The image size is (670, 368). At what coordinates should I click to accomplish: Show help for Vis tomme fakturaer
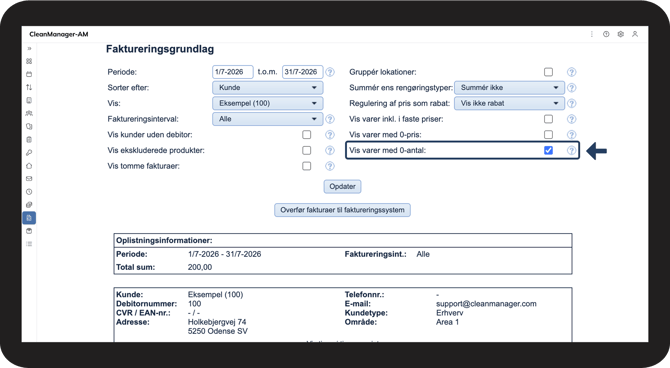click(x=330, y=166)
